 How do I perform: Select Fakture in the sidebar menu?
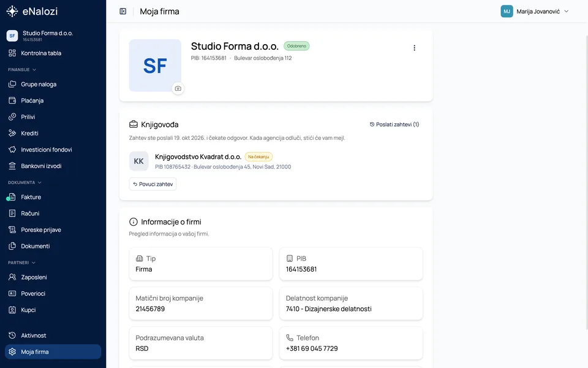tap(53, 197)
